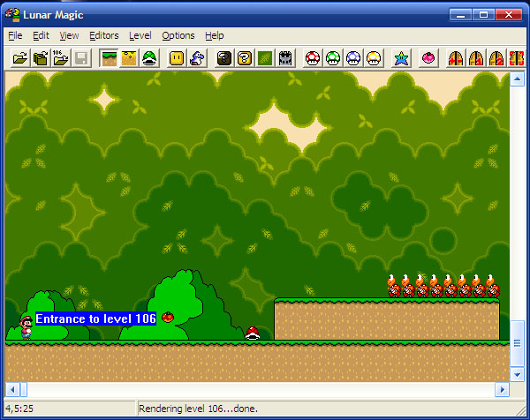Click the vertical scrollbar up arrow

(x=517, y=79)
